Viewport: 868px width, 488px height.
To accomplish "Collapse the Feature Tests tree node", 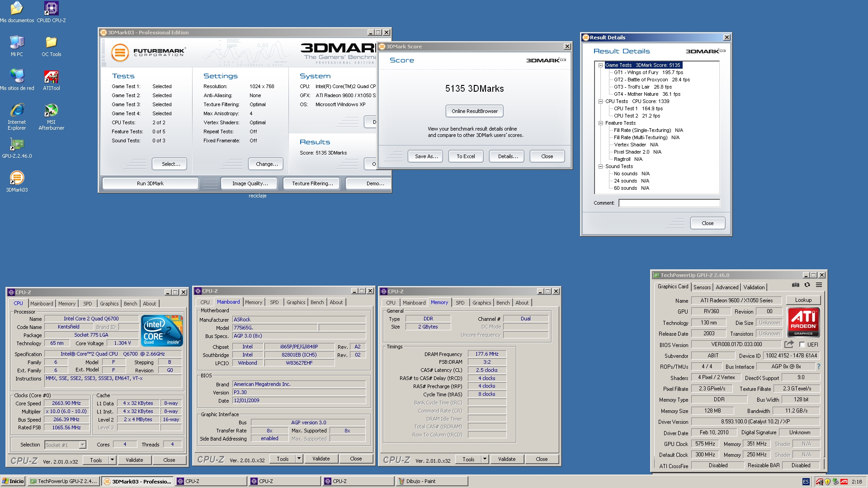I will (600, 123).
